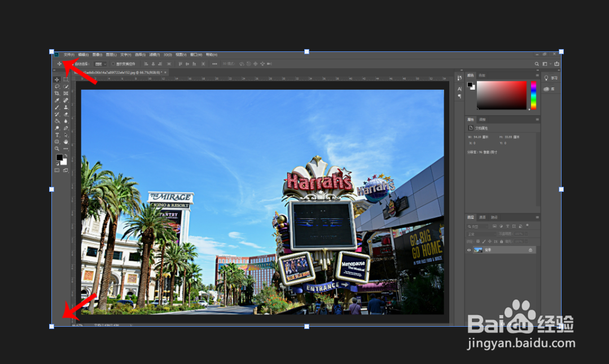This screenshot has width=609, height=364.
Task: Open the collapsed History panel icon
Action: 459,78
